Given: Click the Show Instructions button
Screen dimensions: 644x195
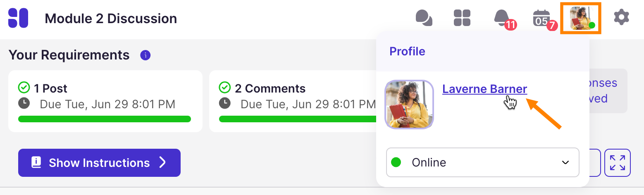Looking at the screenshot, I should pos(99,163).
